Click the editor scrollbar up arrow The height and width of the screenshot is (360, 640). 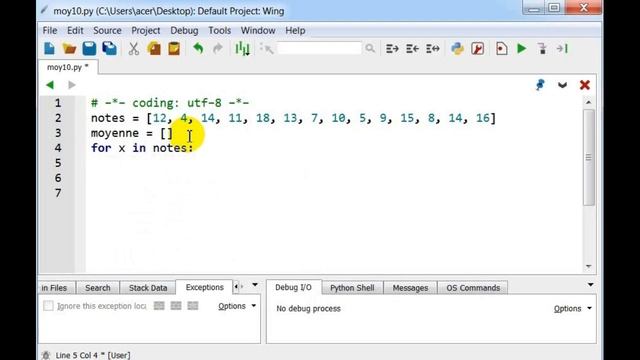[588, 102]
